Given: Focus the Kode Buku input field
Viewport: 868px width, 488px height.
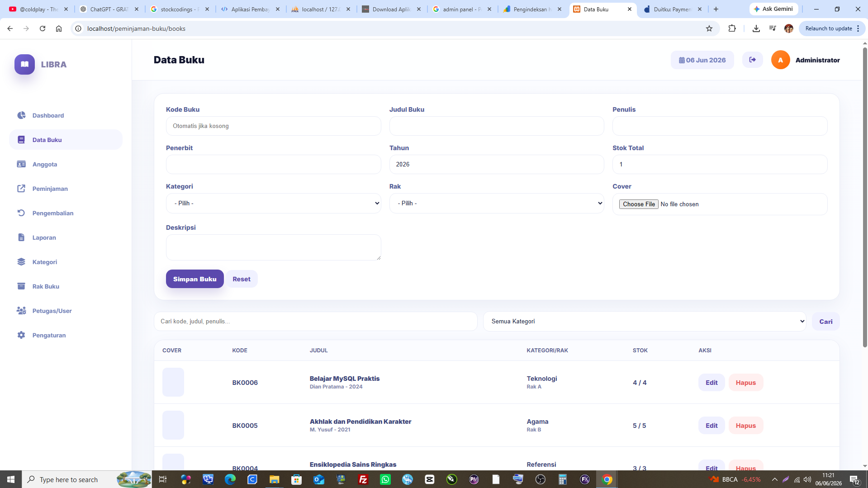Looking at the screenshot, I should (x=273, y=126).
